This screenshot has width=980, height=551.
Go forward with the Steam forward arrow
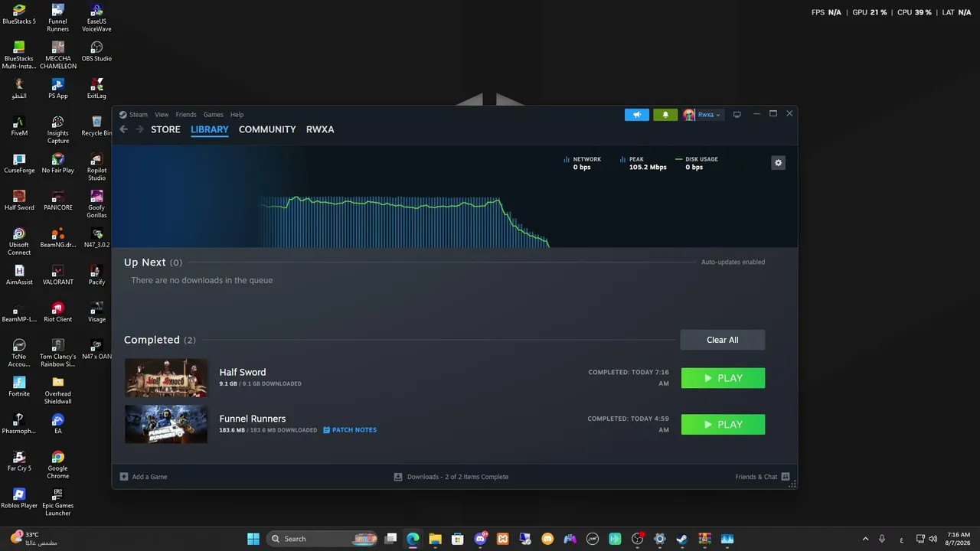139,129
